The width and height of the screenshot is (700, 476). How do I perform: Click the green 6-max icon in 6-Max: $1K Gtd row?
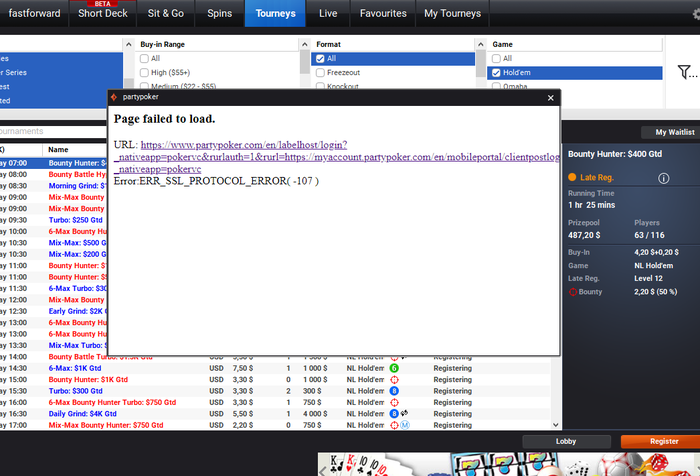point(394,368)
